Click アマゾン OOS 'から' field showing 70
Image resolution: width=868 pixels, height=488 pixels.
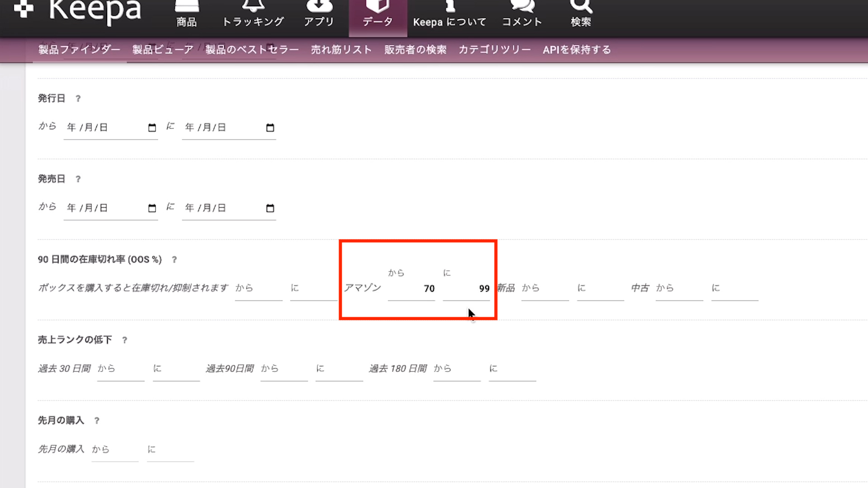coord(411,289)
